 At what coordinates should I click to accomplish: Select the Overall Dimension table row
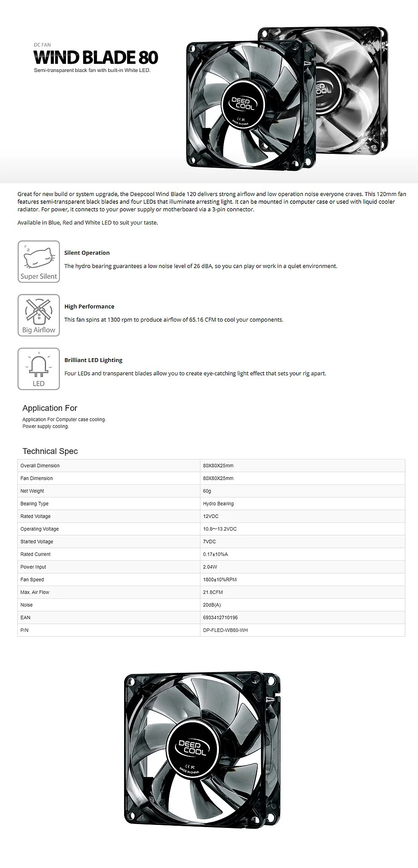211,465
